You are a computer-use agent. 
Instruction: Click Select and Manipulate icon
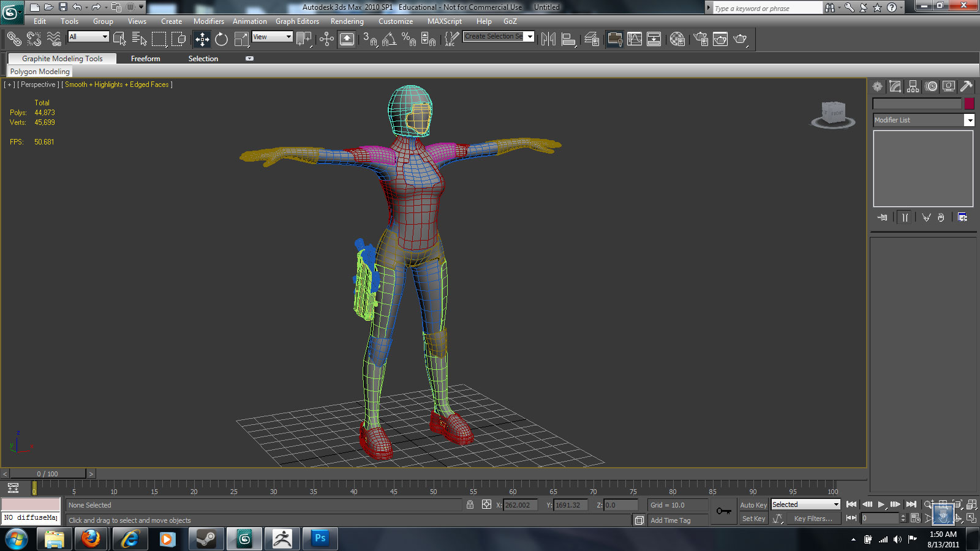326,39
